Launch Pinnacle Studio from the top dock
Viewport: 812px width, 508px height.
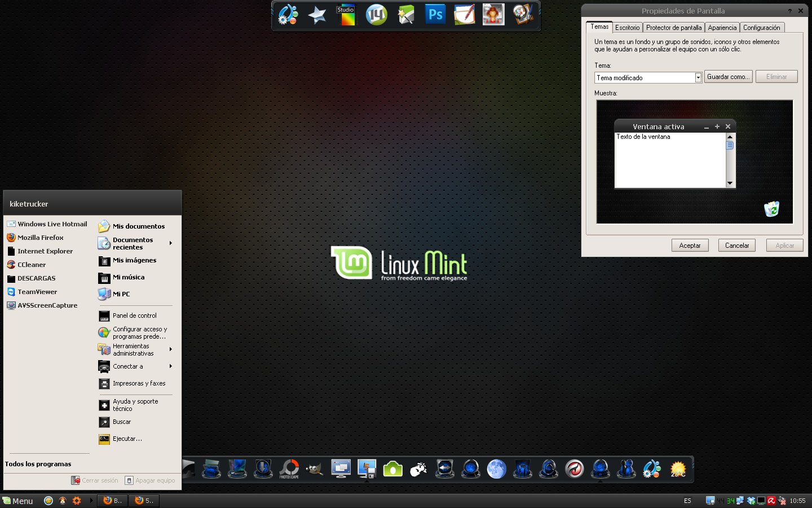[346, 15]
